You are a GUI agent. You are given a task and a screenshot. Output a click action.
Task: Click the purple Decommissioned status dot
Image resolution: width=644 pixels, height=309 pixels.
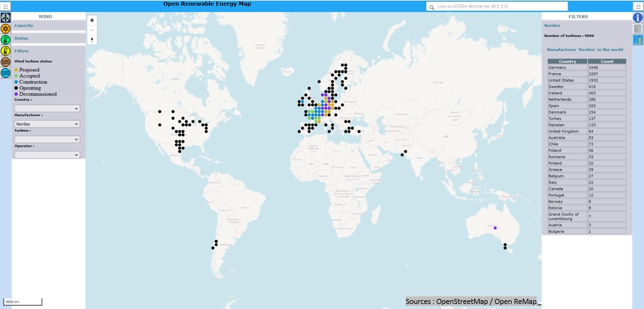coord(16,94)
